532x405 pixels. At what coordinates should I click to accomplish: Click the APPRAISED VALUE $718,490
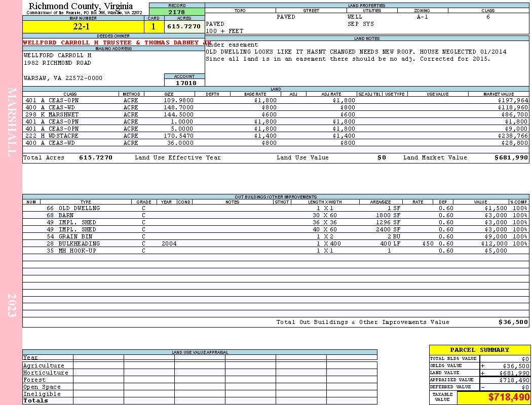point(514,380)
